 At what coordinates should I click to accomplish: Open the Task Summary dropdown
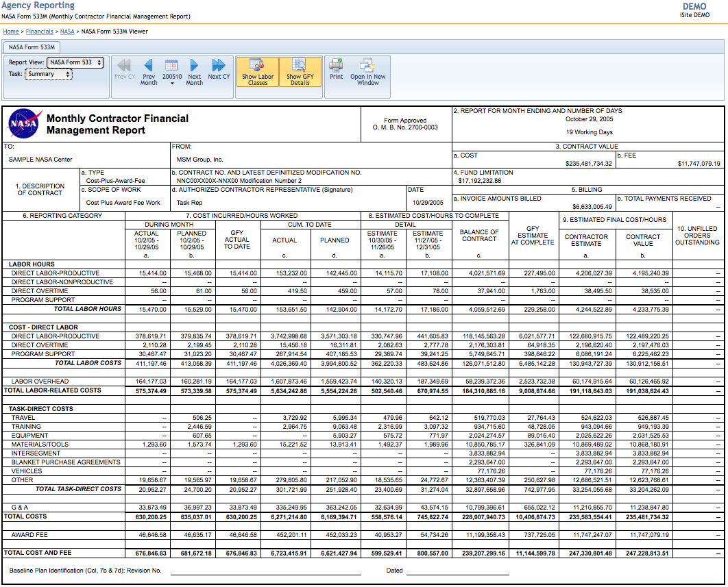pyautogui.click(x=48, y=74)
